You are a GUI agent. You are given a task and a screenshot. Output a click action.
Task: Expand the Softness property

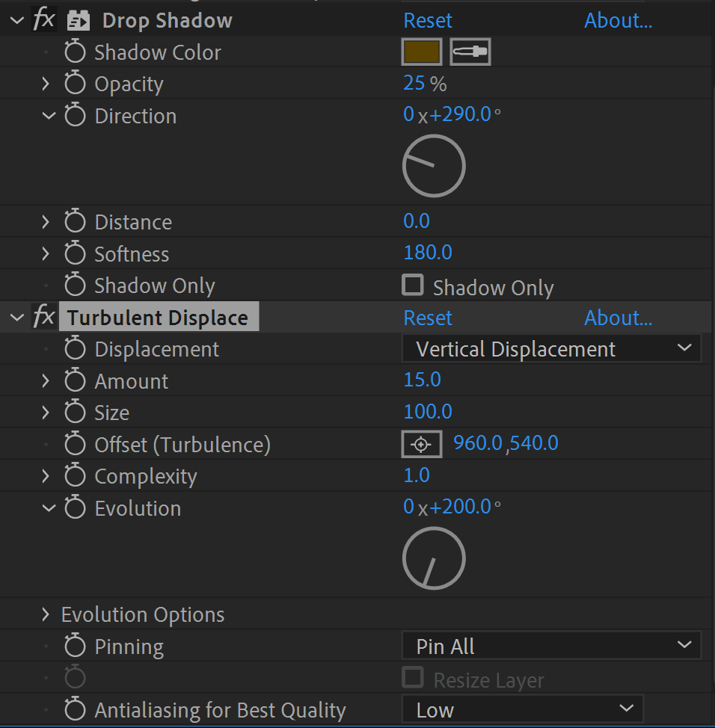[46, 253]
